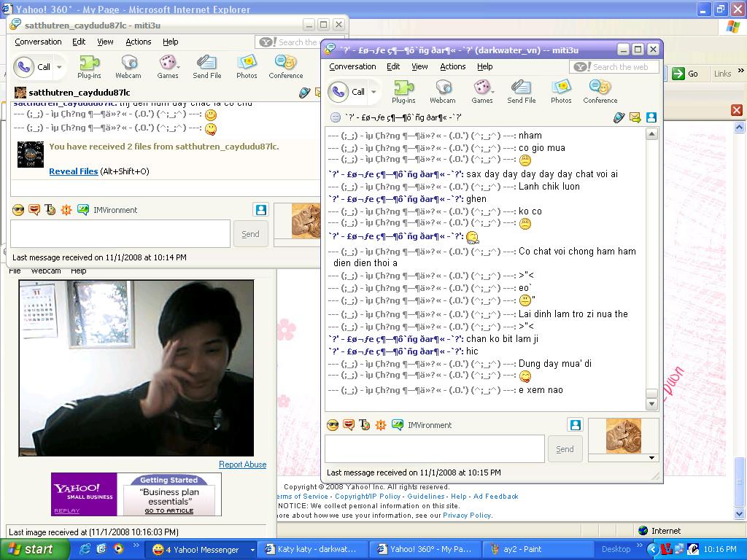This screenshot has height=560, width=747.
Task: Click the text format icon in darkwater_vn chat
Action: click(x=365, y=425)
